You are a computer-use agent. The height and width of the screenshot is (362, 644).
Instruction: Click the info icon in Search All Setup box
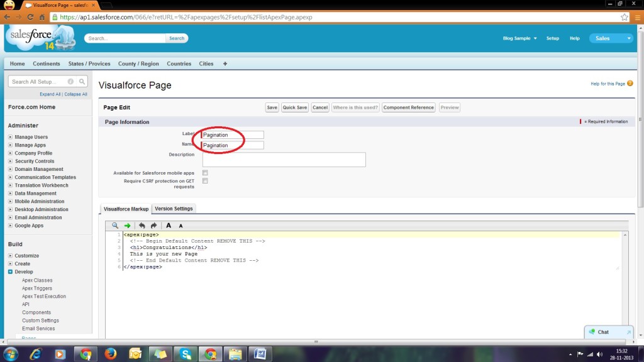[x=70, y=82]
